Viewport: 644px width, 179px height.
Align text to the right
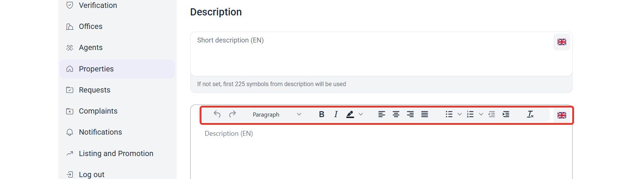(x=410, y=114)
